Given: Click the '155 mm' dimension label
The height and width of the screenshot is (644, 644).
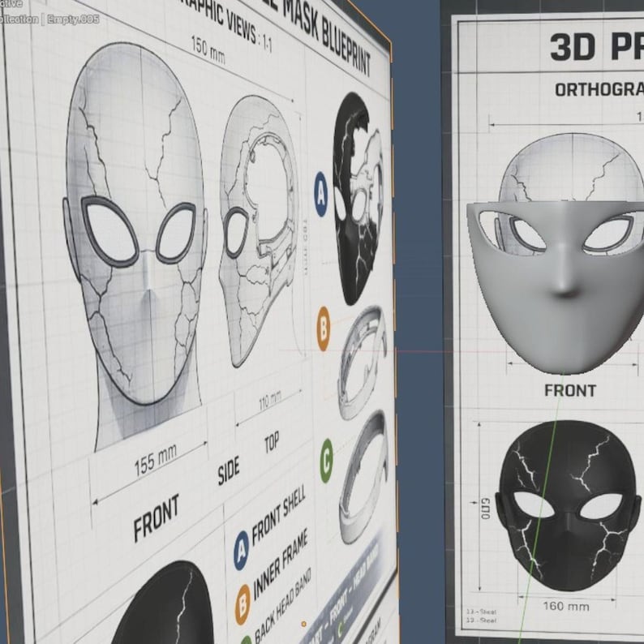Looking at the screenshot, I should click(x=155, y=460).
